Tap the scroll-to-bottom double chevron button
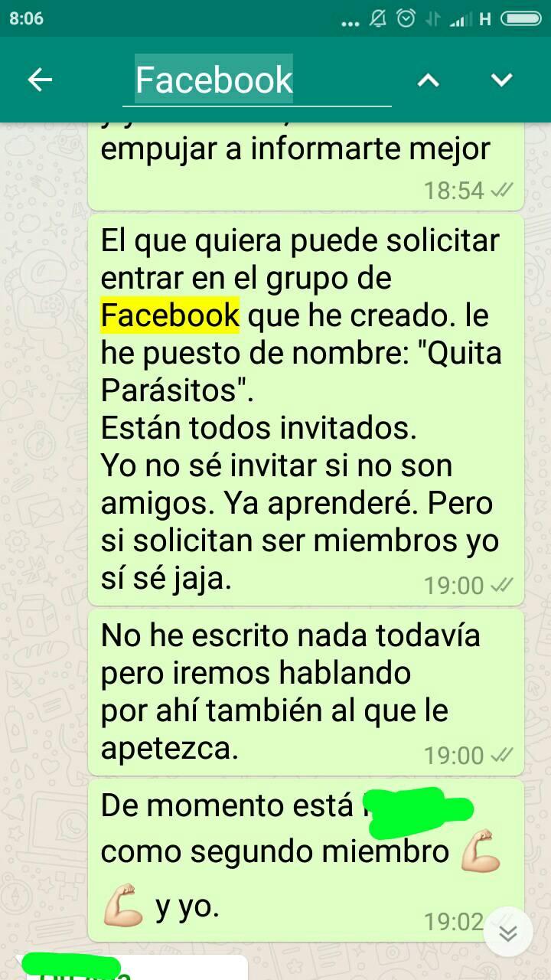 pyautogui.click(x=508, y=933)
